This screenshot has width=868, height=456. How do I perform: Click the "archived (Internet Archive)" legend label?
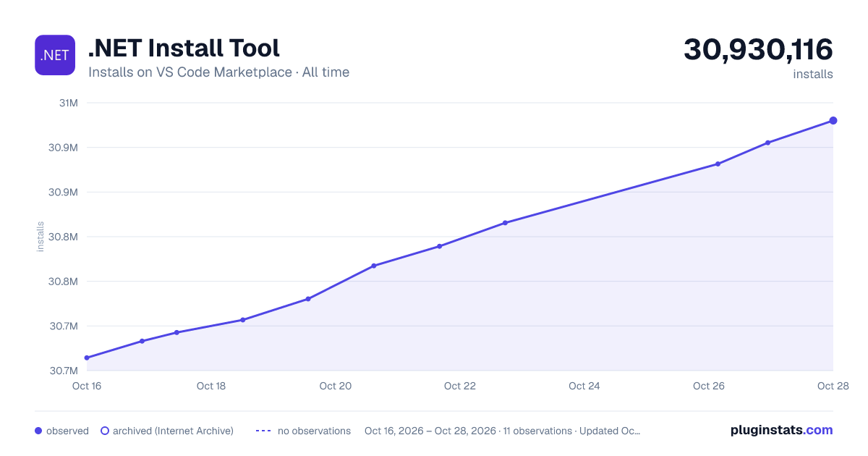coord(173,431)
